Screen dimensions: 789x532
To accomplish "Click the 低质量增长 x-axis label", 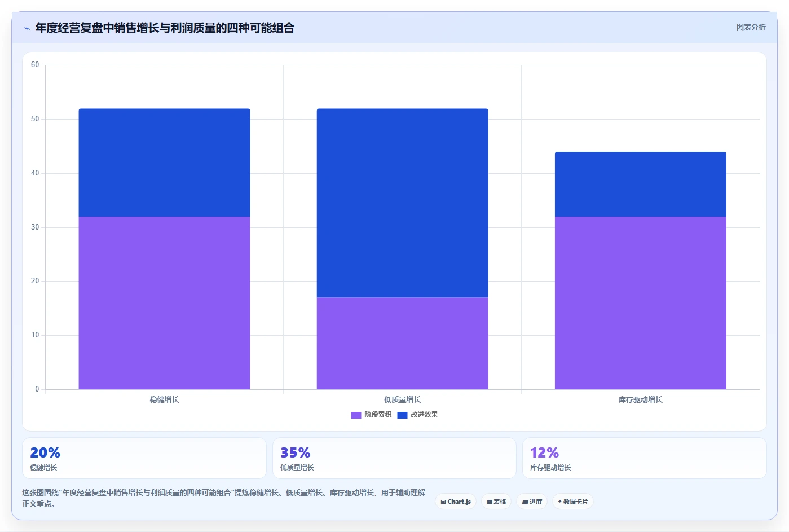I will point(402,399).
